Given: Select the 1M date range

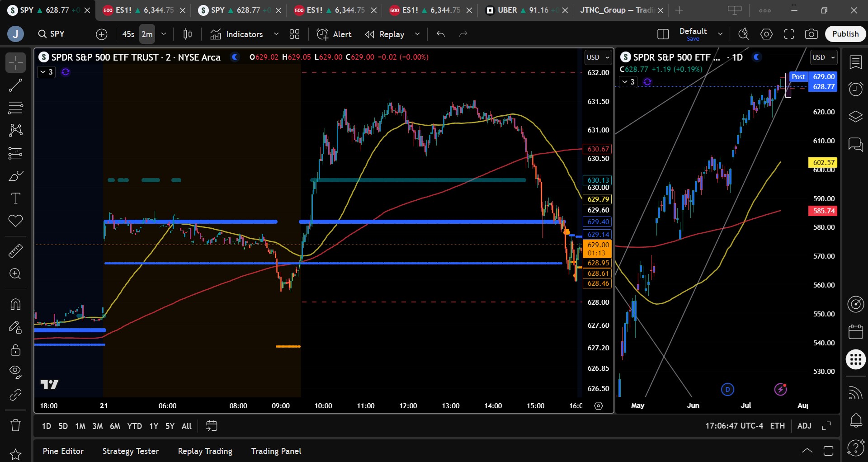Looking at the screenshot, I should (80, 426).
